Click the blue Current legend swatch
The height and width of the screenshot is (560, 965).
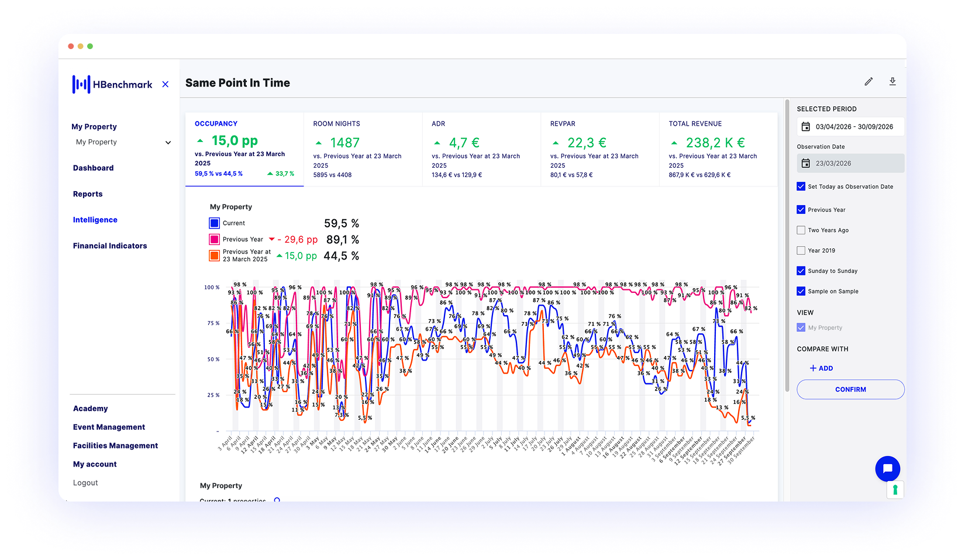(215, 223)
